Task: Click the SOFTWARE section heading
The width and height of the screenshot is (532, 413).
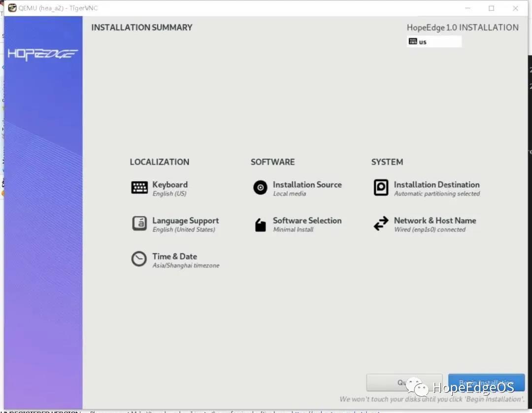Action: (x=273, y=162)
